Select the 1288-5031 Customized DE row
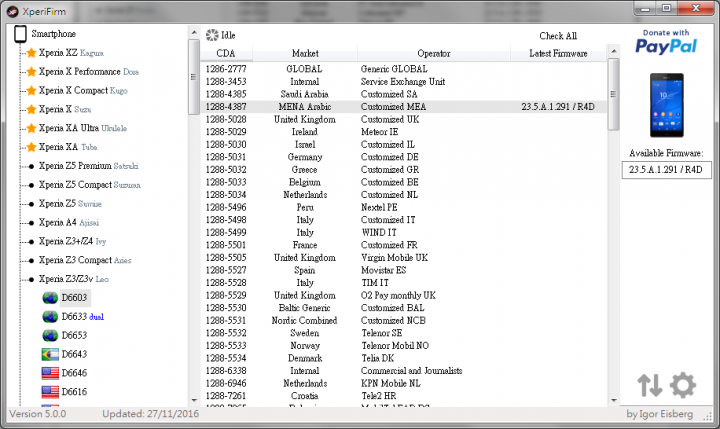Viewport: 720px width, 429px height. pyautogui.click(x=404, y=157)
